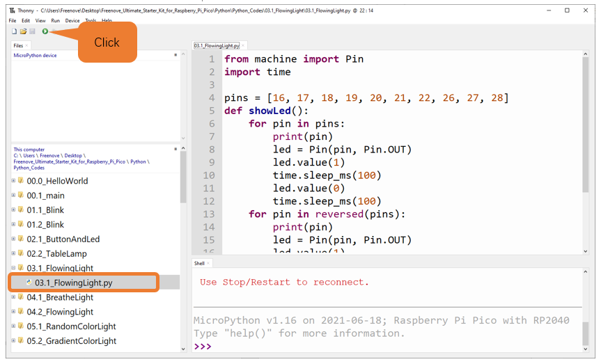Expand the 05.1_RandomColorLight folder
601x364 pixels.
coord(13,326)
